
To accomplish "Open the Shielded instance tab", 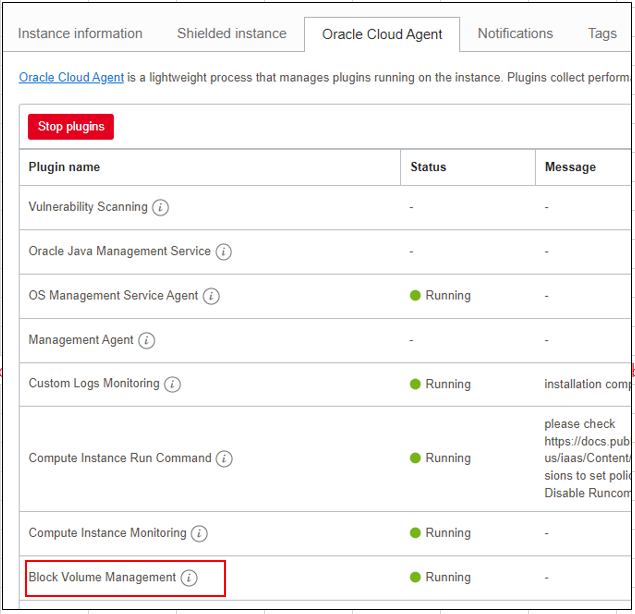I will click(x=232, y=34).
